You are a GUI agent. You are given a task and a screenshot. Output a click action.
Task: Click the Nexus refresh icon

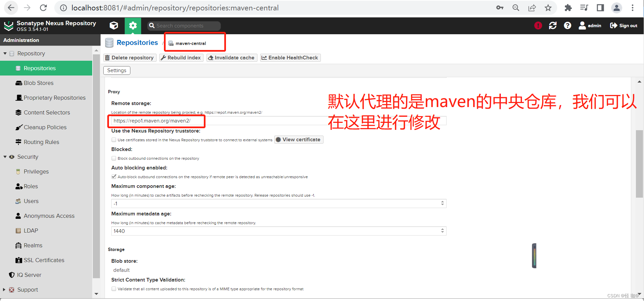[553, 26]
